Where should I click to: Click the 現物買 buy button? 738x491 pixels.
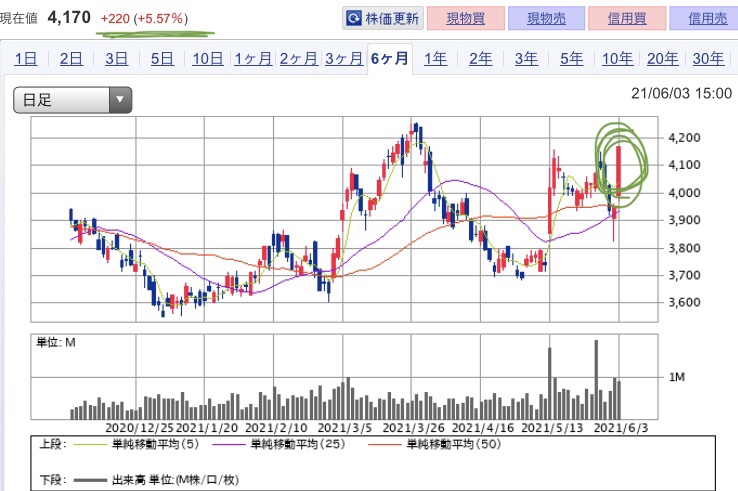[465, 18]
